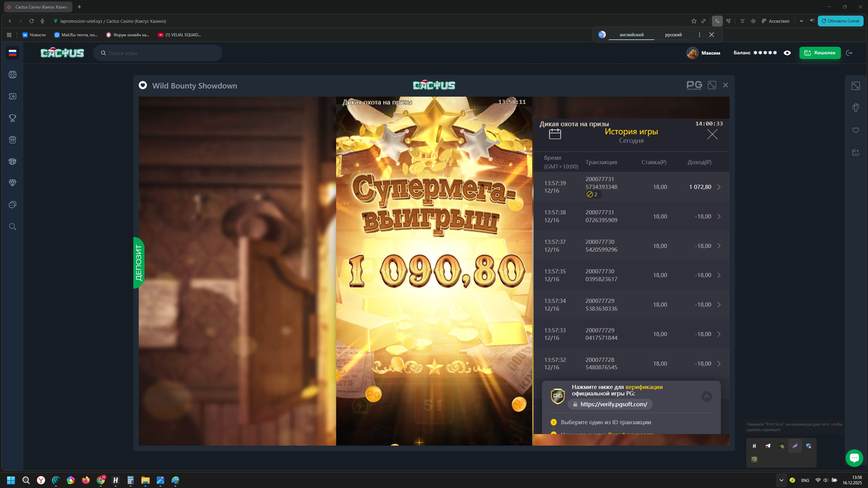The width and height of the screenshot is (868, 488).
Task: Click the trophy icon in left sidebar
Action: click(13, 118)
